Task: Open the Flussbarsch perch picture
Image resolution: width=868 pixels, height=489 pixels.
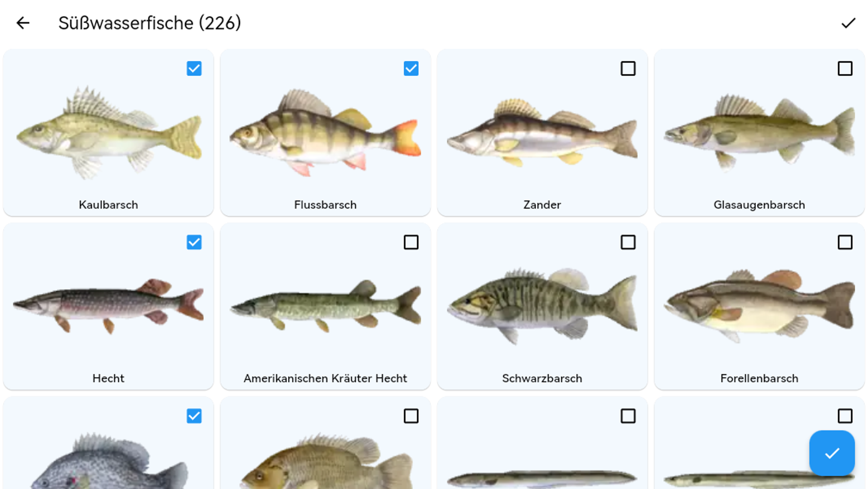Action: tap(325, 132)
